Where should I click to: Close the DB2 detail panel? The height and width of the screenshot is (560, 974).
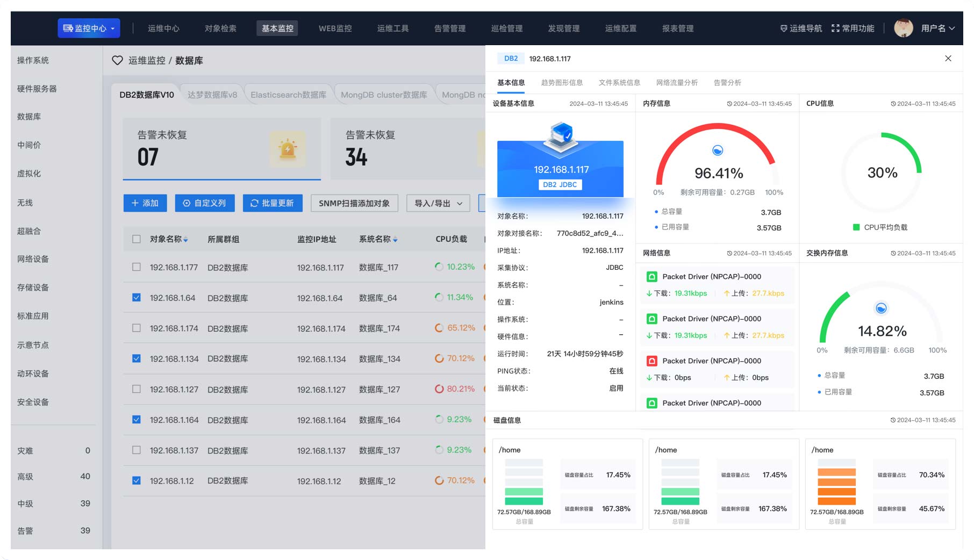point(948,59)
